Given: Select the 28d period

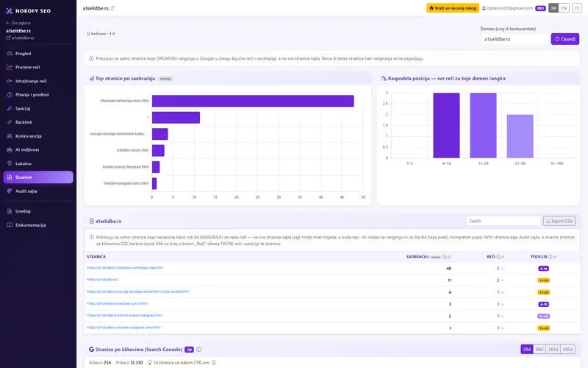Looking at the screenshot, I should [527, 350].
